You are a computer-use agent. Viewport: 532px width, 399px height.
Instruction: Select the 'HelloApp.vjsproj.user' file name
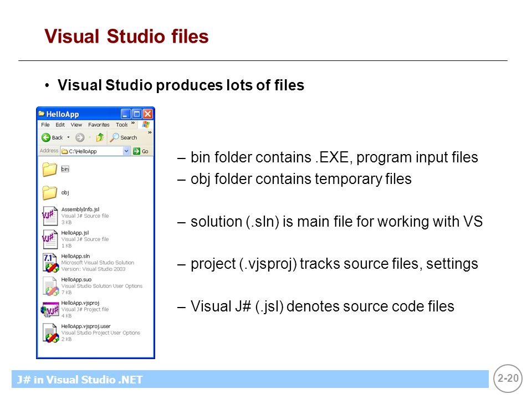(86, 326)
